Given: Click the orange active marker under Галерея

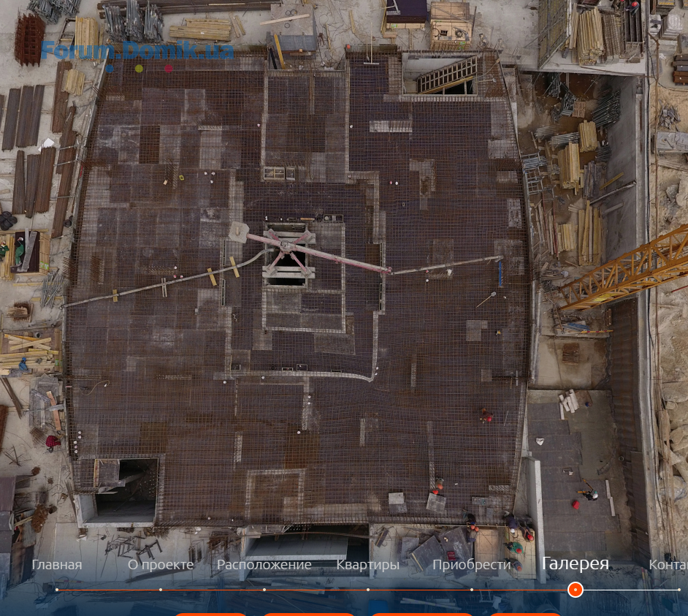Looking at the screenshot, I should (x=576, y=590).
